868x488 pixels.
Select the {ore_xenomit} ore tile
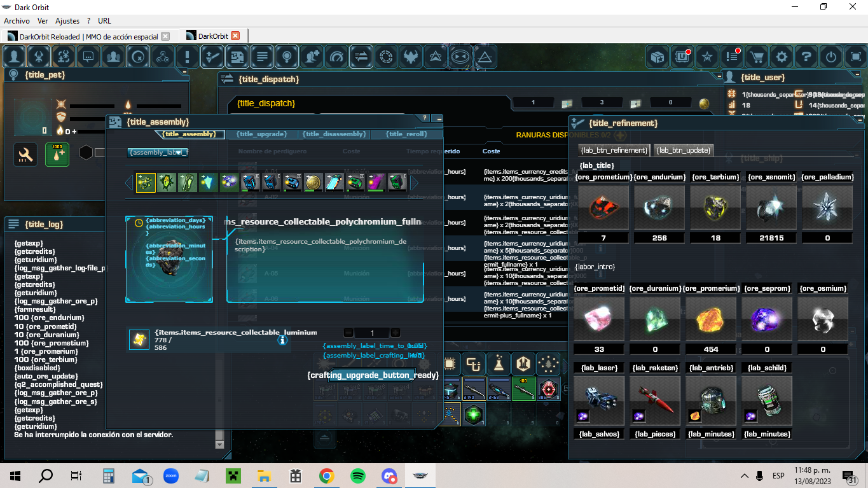click(771, 208)
